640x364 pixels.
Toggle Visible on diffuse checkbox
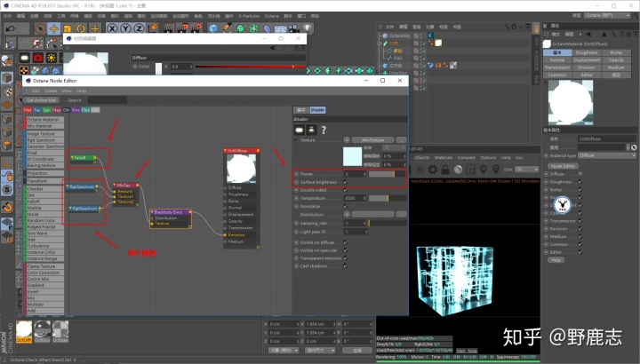coord(346,242)
